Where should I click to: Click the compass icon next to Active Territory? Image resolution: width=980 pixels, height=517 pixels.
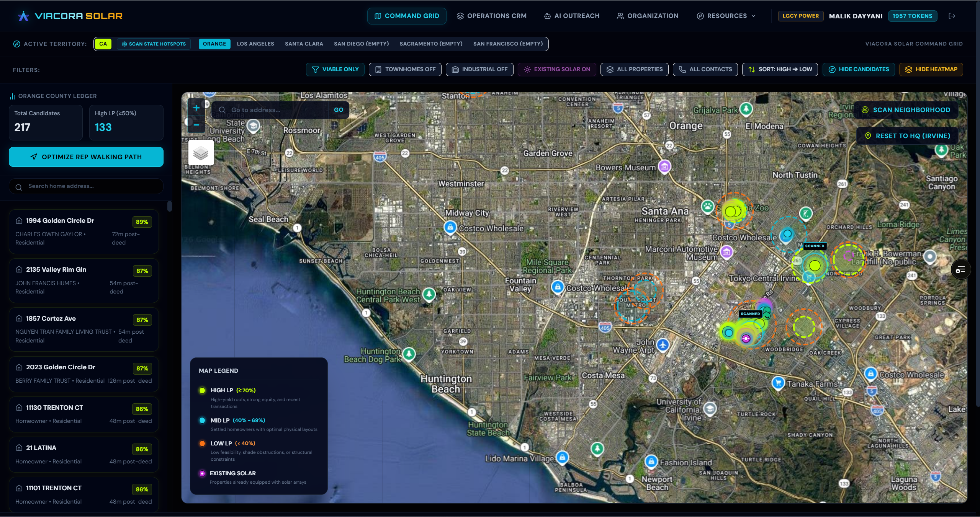pyautogui.click(x=16, y=44)
